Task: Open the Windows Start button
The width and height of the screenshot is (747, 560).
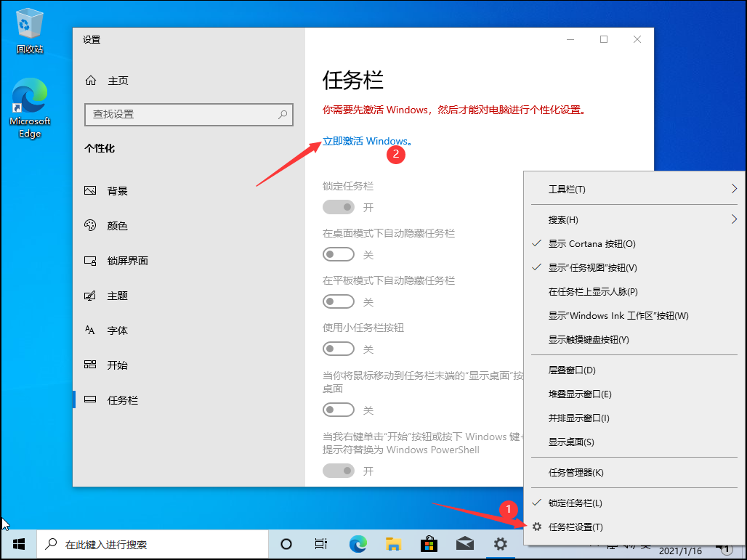Action: click(19, 544)
